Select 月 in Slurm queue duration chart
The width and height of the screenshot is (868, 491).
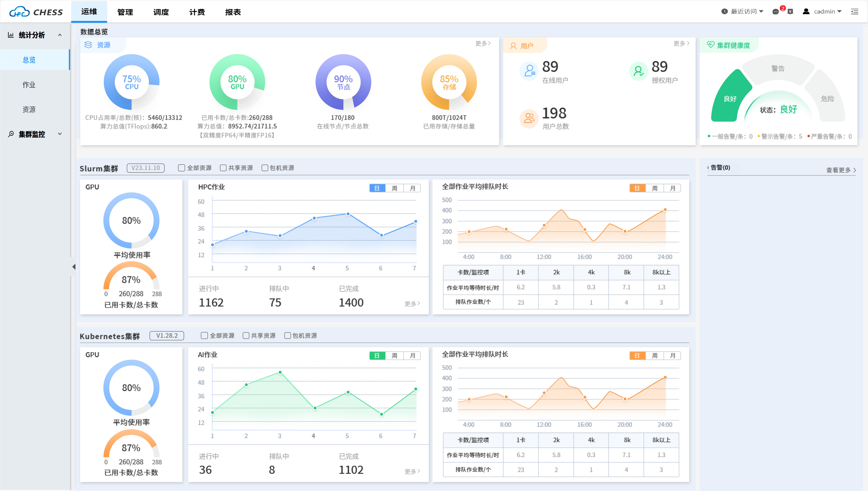[673, 188]
